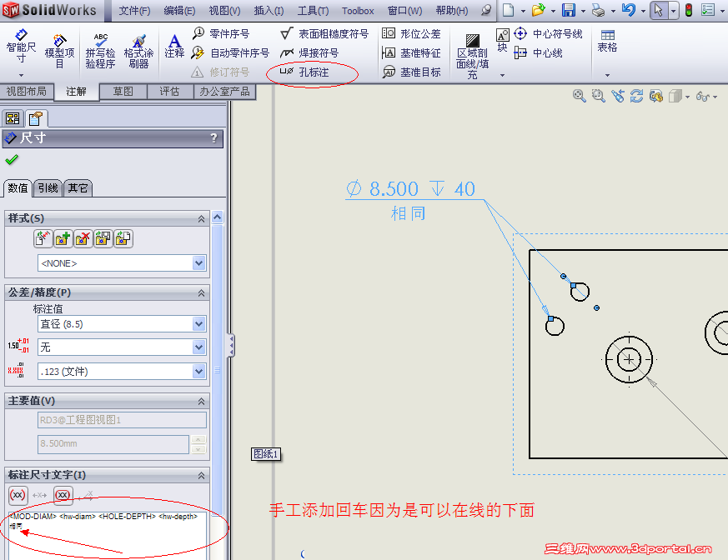Select Zoom to Area tool

598,96
